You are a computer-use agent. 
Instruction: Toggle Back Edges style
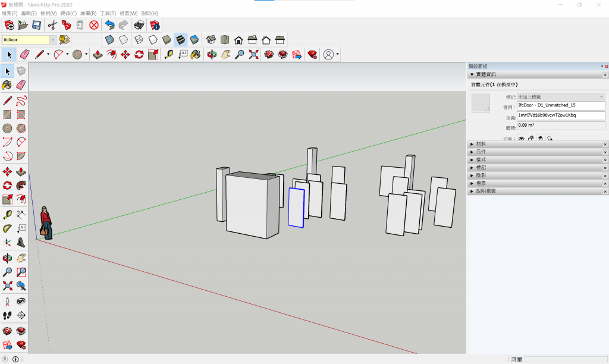(124, 40)
